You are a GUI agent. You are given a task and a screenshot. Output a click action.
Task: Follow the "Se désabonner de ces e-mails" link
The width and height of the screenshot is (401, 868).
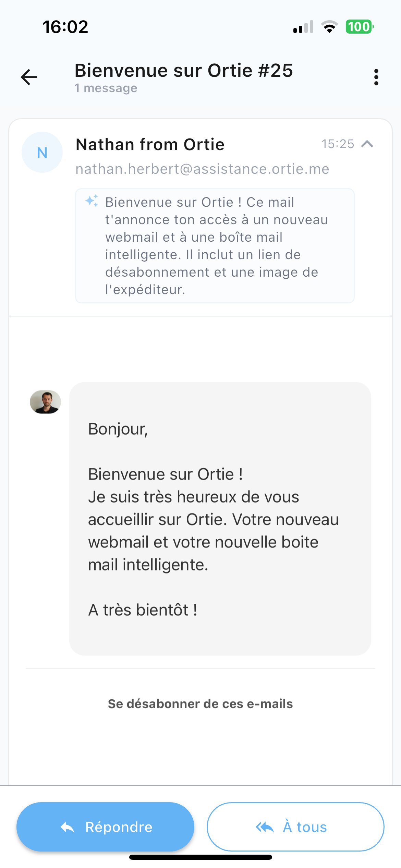pyautogui.click(x=200, y=704)
